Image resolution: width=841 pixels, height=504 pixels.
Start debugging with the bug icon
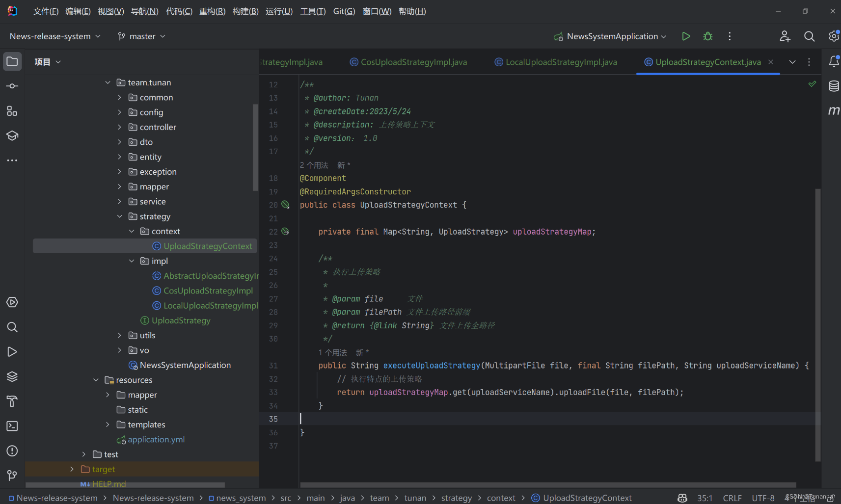(x=707, y=36)
